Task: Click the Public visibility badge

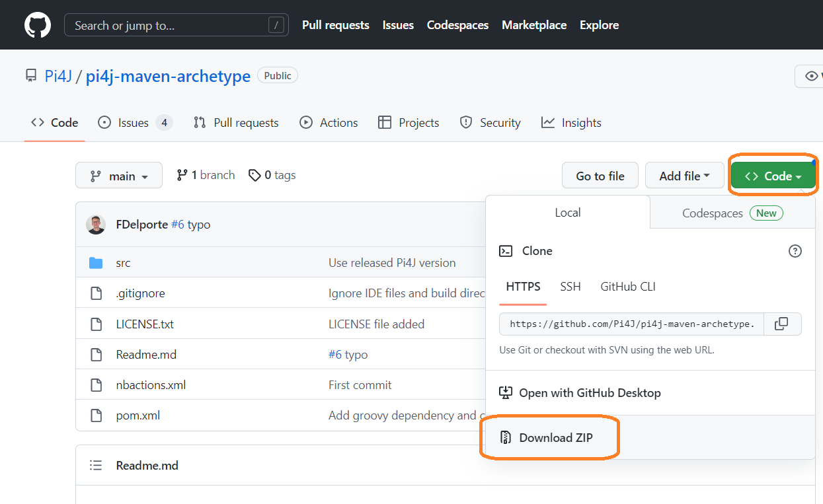Action: (x=278, y=76)
